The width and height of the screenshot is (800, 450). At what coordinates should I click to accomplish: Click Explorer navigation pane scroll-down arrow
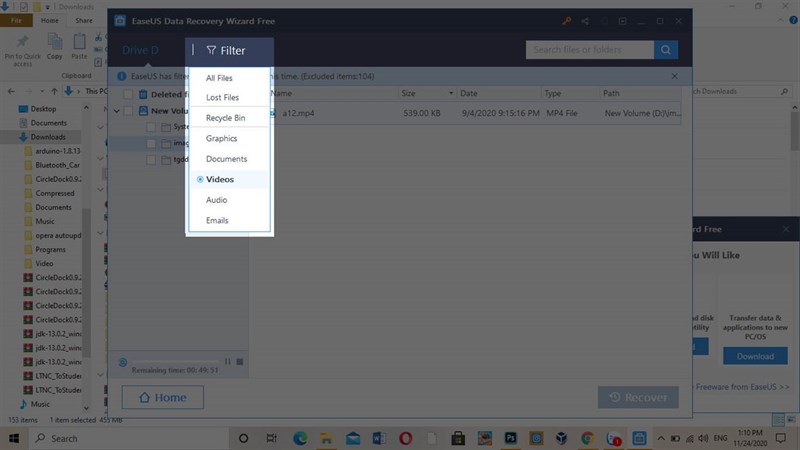(x=86, y=408)
